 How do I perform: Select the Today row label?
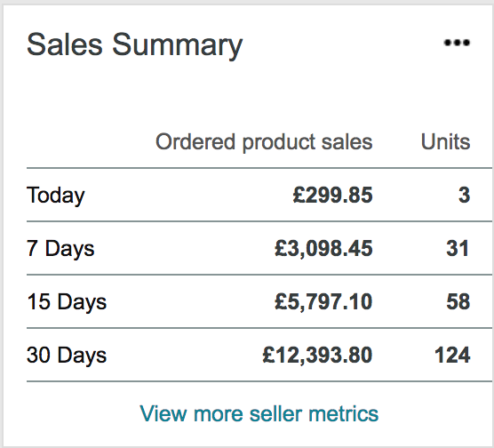coord(56,196)
